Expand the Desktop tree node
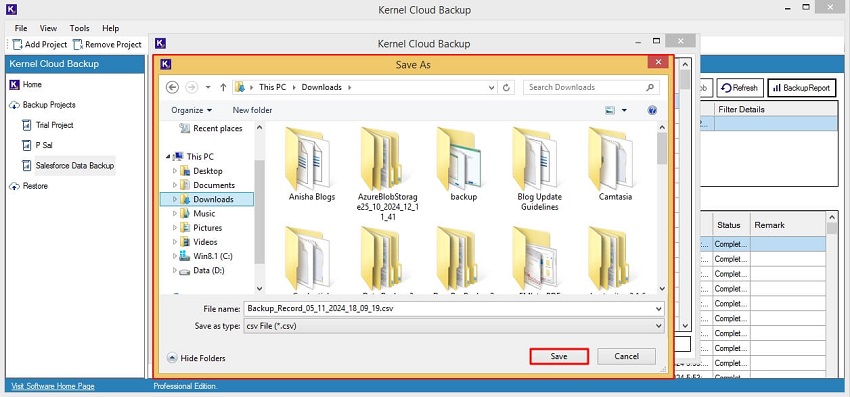Viewport: 850px width, 397px height. [175, 171]
